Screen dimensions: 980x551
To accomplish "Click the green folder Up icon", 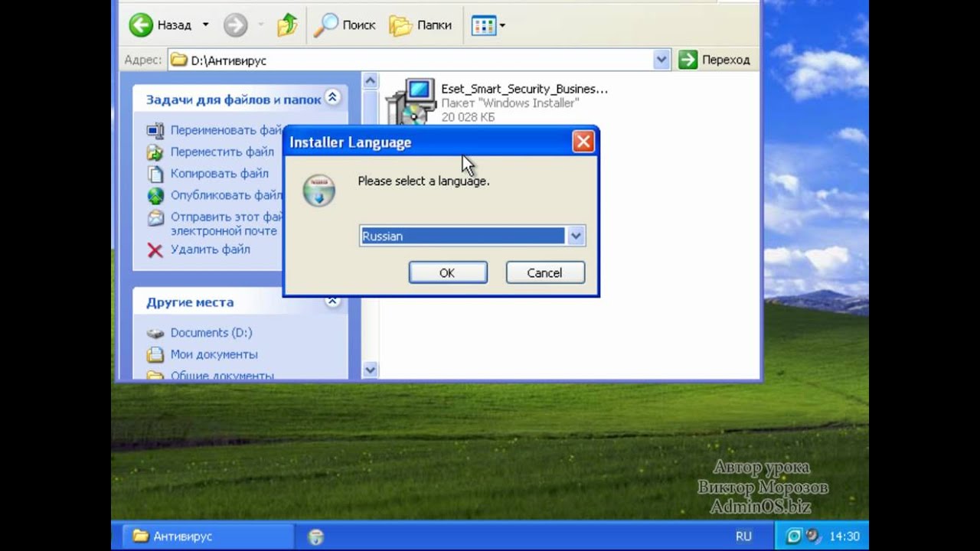I will (x=287, y=24).
